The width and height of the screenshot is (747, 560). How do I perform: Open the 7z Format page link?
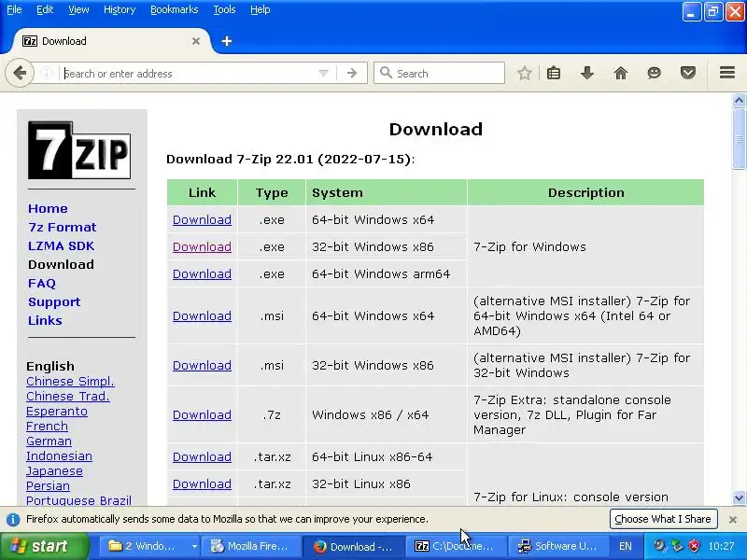click(x=62, y=227)
